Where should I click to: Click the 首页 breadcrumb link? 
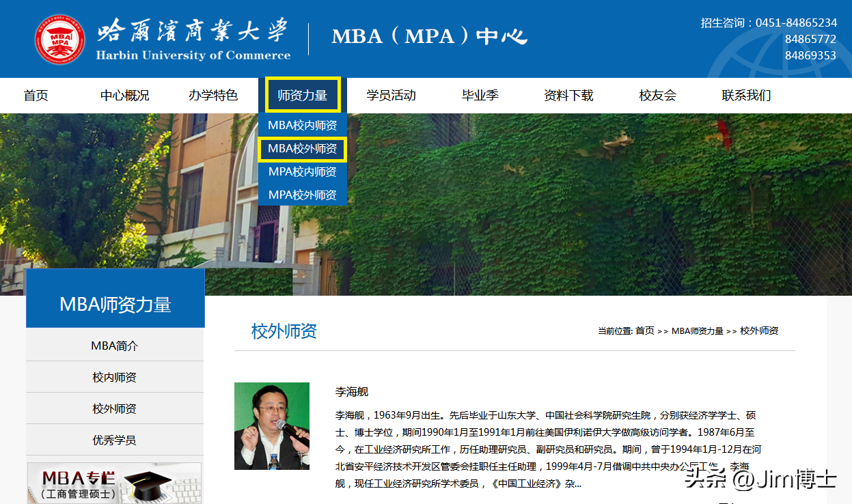coord(644,331)
